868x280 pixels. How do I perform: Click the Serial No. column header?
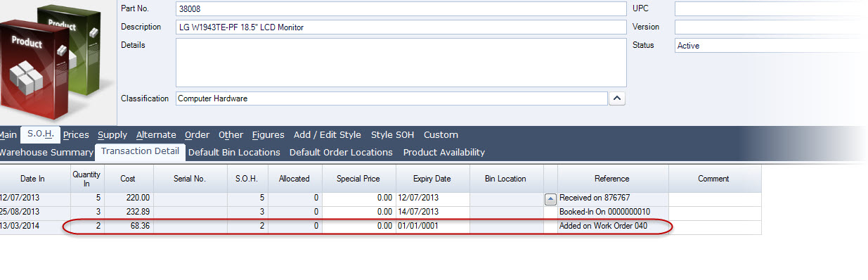190,179
